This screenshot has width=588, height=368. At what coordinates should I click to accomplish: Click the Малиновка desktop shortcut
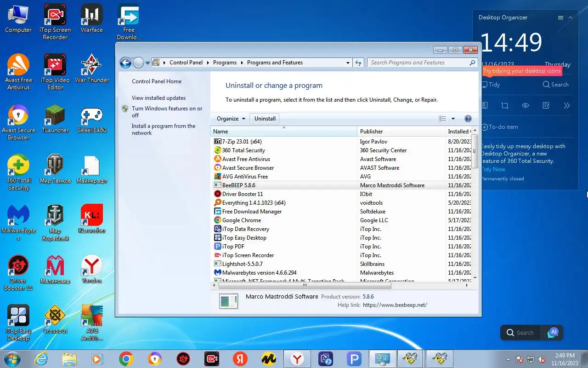(x=55, y=270)
